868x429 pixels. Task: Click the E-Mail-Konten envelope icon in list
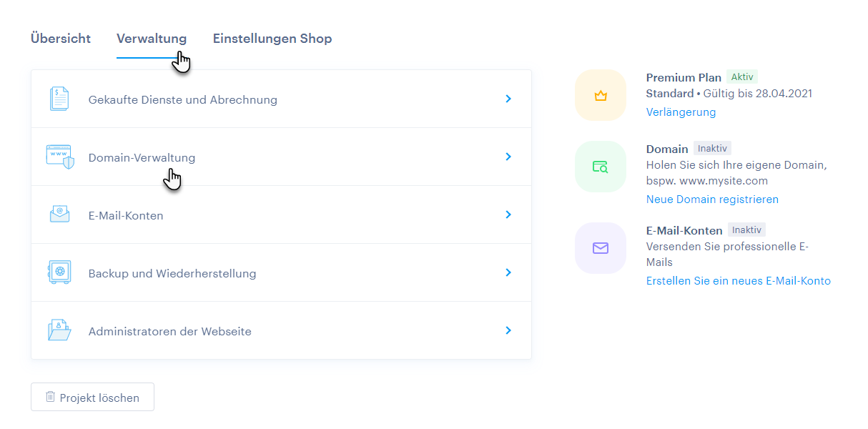(59, 214)
